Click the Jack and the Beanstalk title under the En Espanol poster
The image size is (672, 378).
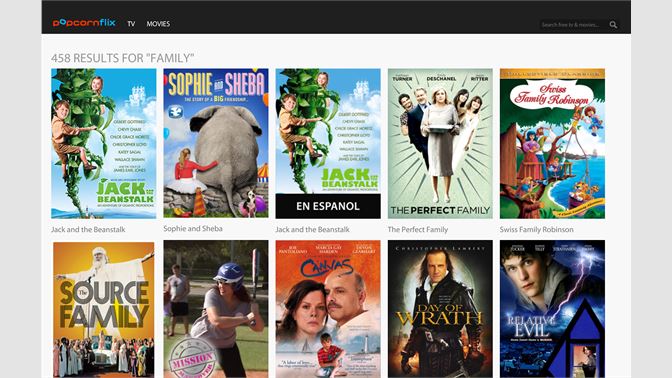[312, 230]
